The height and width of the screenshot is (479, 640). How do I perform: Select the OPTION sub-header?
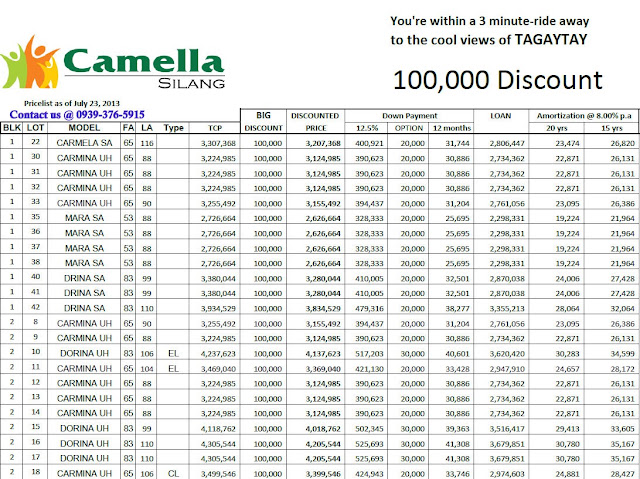[x=409, y=128]
